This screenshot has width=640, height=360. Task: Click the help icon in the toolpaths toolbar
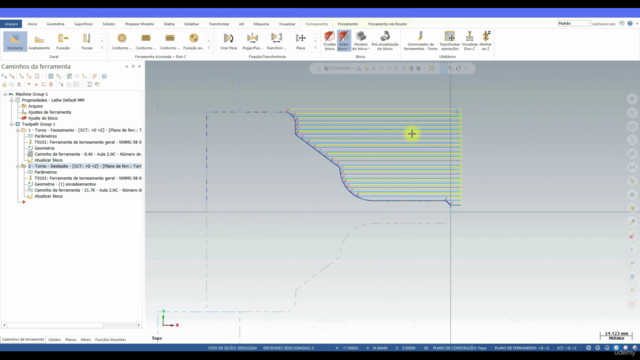click(104, 76)
